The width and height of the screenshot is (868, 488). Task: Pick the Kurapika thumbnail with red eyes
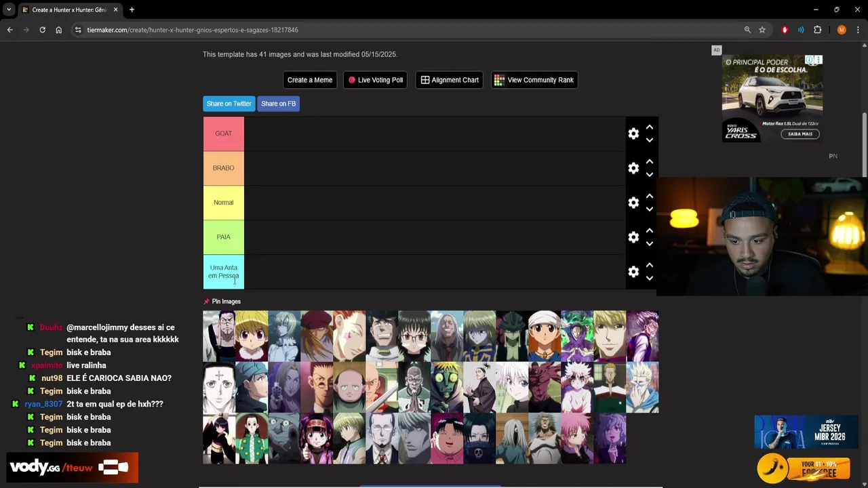252,336
